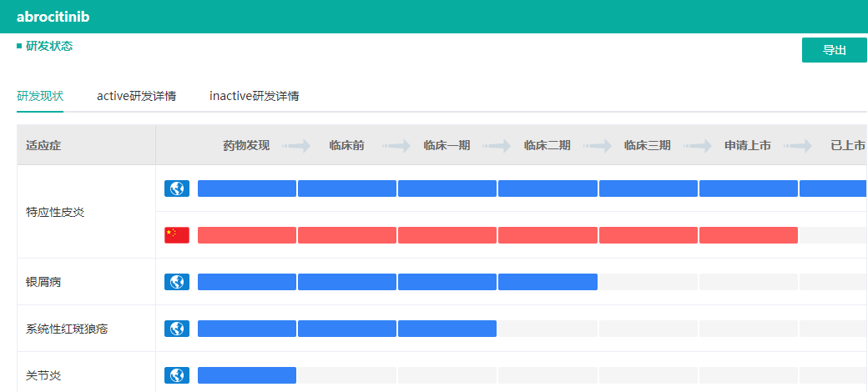Screen dimensions: 868x392
Task: Click the globe icon in 银屑病 row
Action: click(x=177, y=282)
